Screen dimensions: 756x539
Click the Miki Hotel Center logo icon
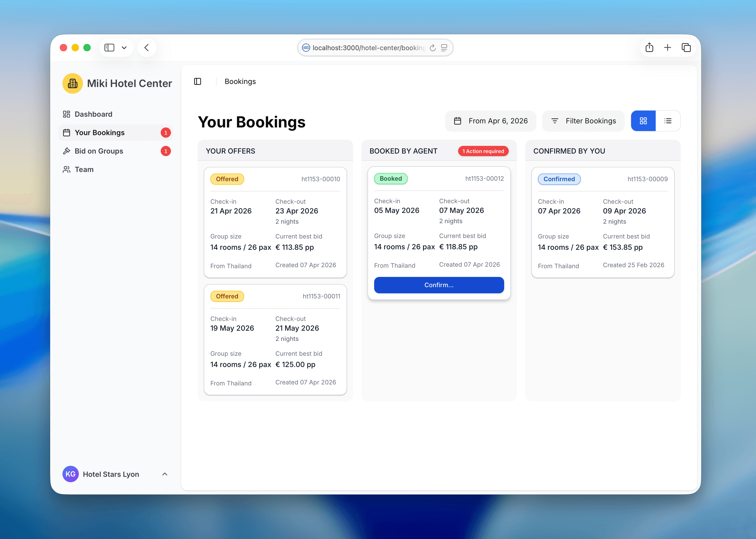point(72,83)
